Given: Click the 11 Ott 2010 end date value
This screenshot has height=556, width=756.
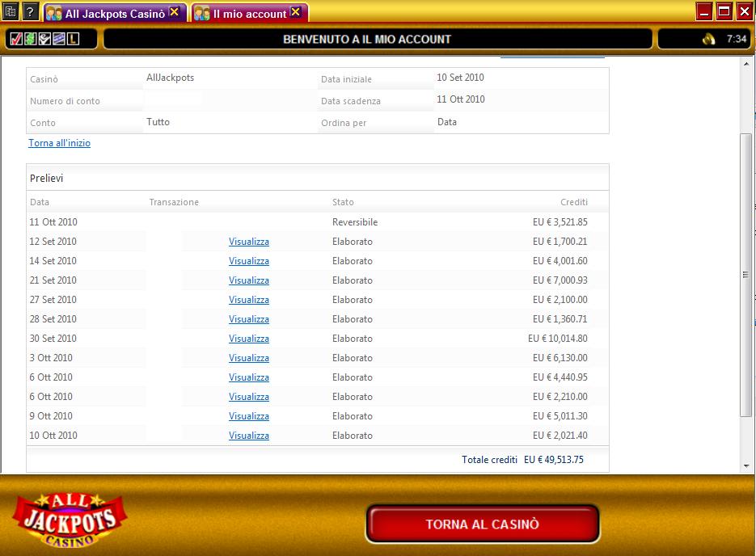Looking at the screenshot, I should tap(460, 99).
